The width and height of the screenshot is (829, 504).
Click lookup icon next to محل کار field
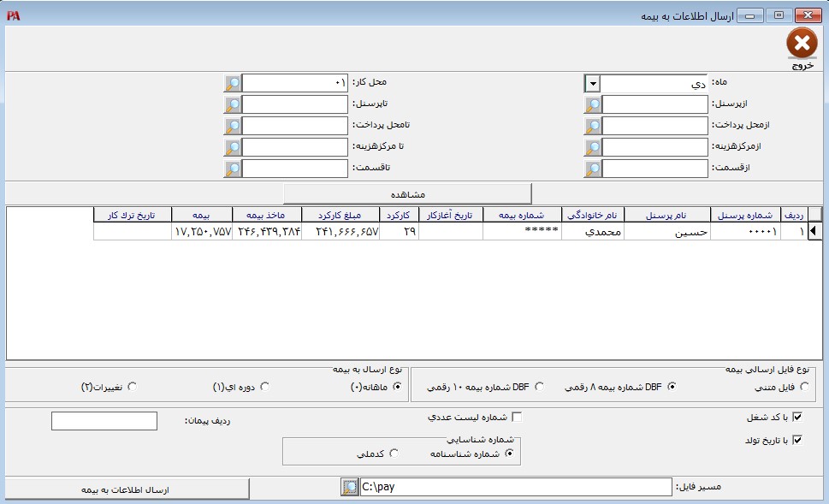point(232,83)
